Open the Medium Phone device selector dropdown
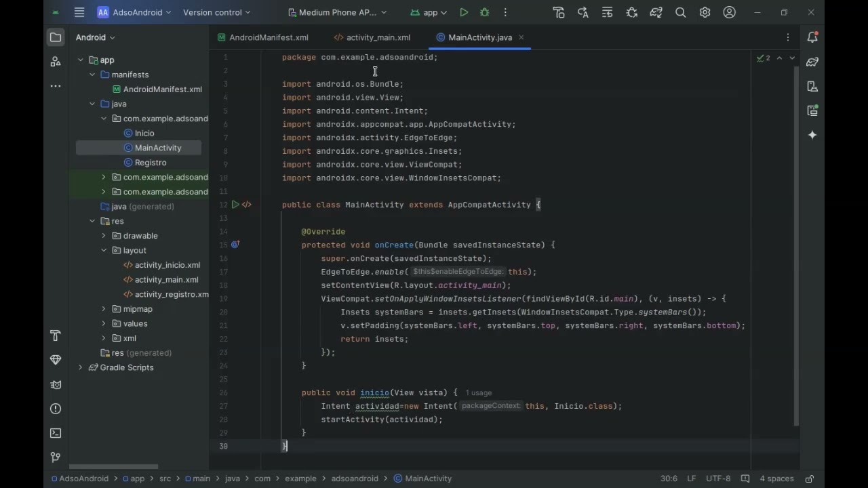Screen dimensions: 868x488 (x=337, y=12)
